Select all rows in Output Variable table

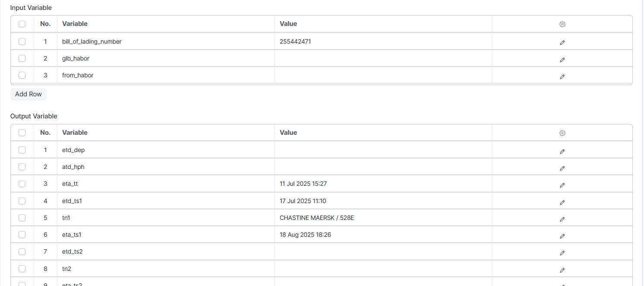(x=22, y=133)
